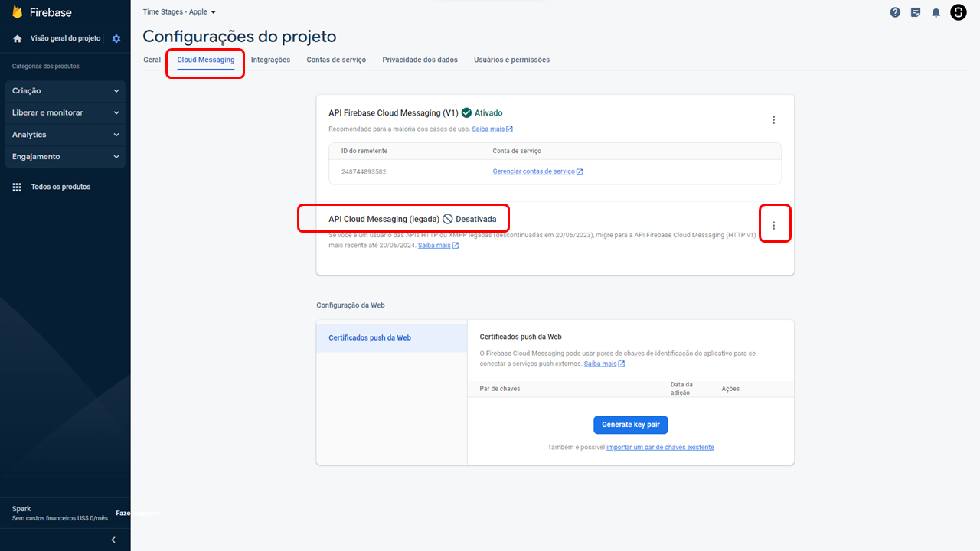
Task: Collapse the sidebar with the bottom chevron
Action: (113, 540)
